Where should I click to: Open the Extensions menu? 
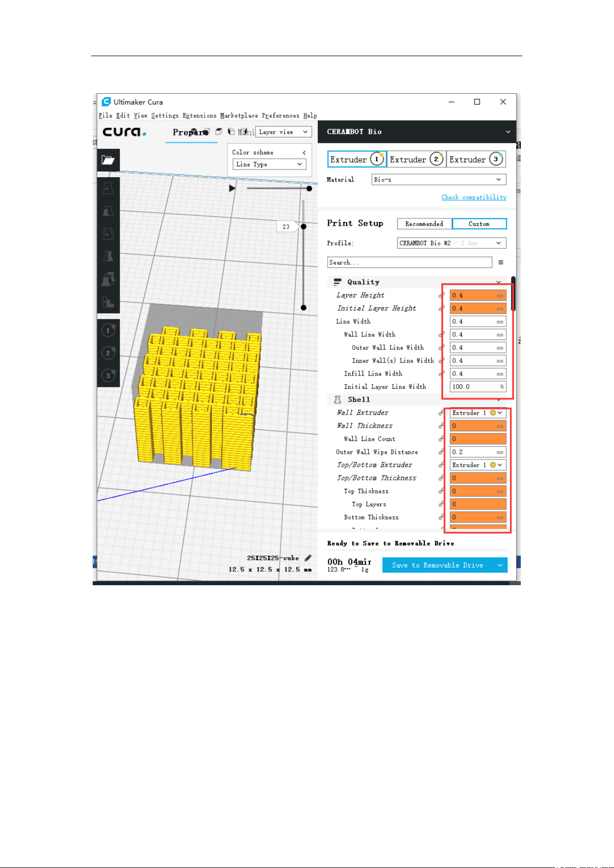tap(199, 115)
